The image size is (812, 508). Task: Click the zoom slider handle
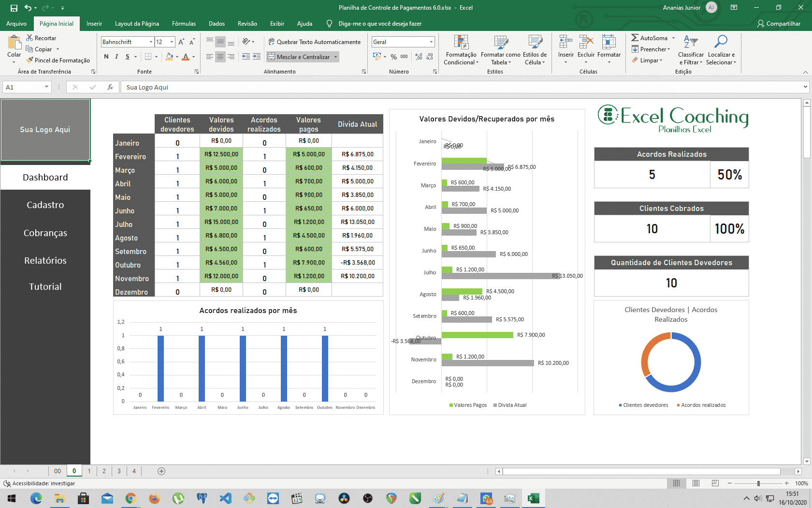pos(758,483)
